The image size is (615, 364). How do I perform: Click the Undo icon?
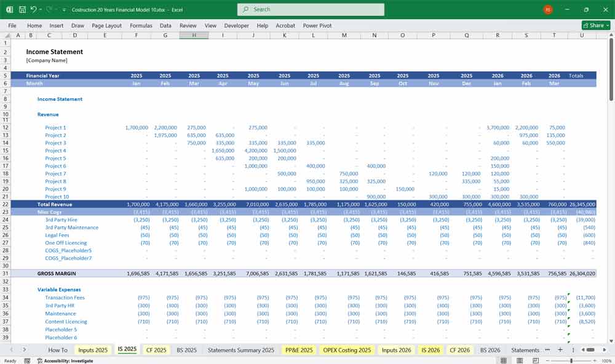pos(33,9)
